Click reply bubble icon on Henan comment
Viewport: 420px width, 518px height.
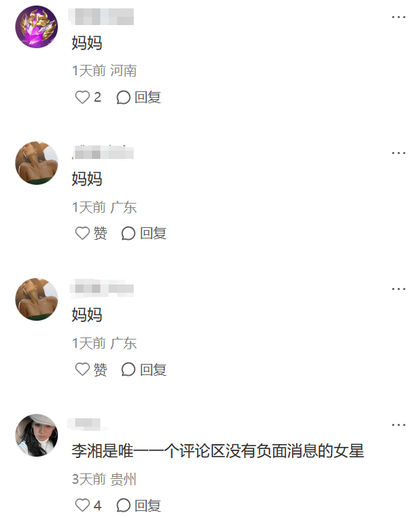point(123,98)
